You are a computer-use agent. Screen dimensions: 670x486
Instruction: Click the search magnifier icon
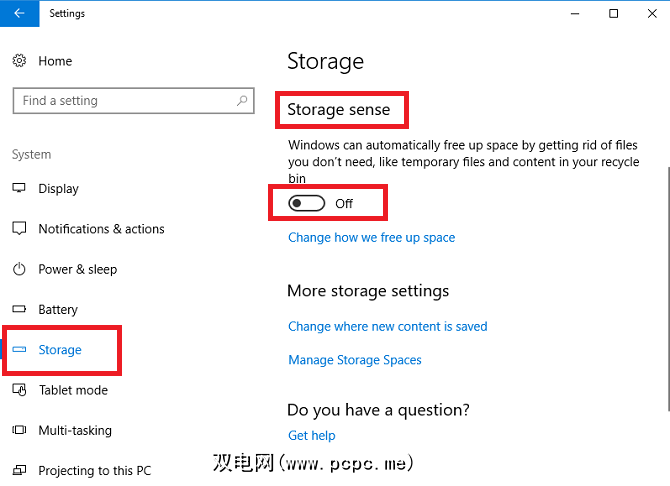coord(242,101)
